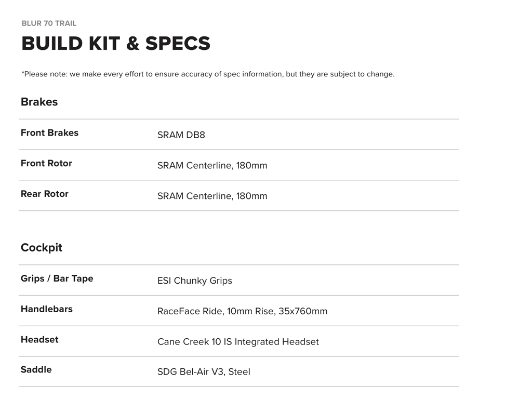Image resolution: width=532 pixels, height=399 pixels.
Task: Click the Brakes section heading
Action: (x=39, y=102)
